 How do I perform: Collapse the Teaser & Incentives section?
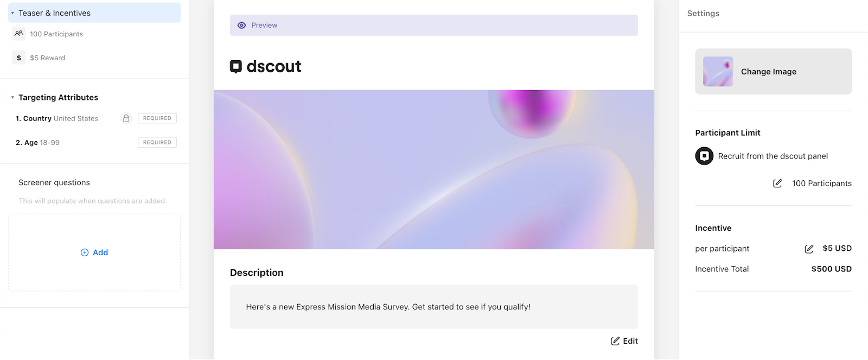(12, 13)
